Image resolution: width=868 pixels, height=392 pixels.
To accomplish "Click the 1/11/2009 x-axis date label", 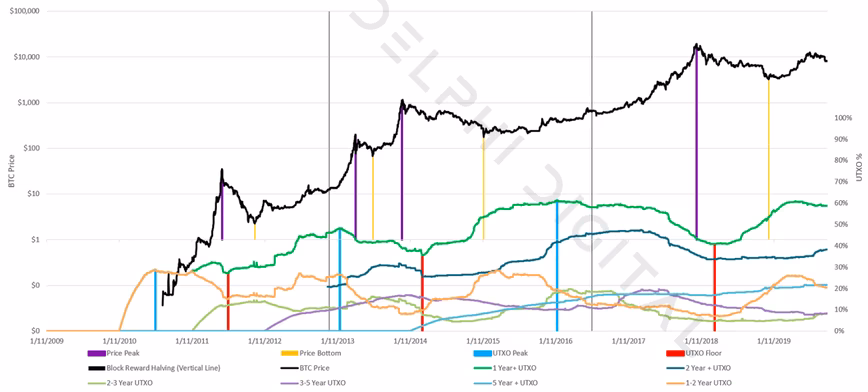I will [x=46, y=341].
